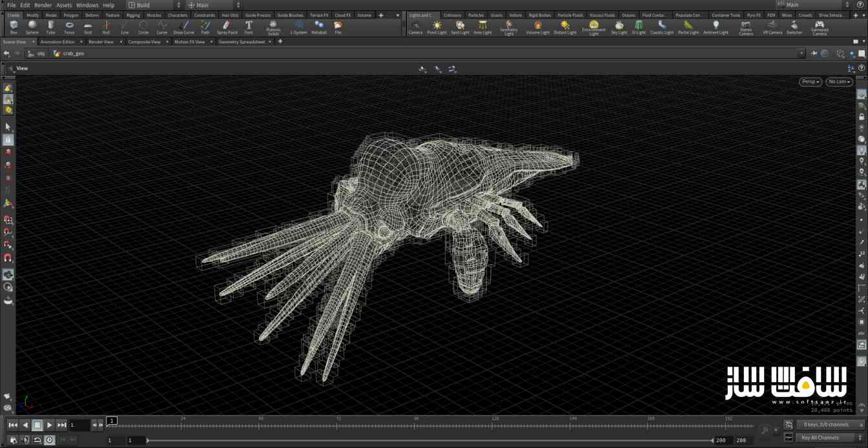Open the No cam camera dropdown
The height and width of the screenshot is (448, 868).
click(840, 82)
